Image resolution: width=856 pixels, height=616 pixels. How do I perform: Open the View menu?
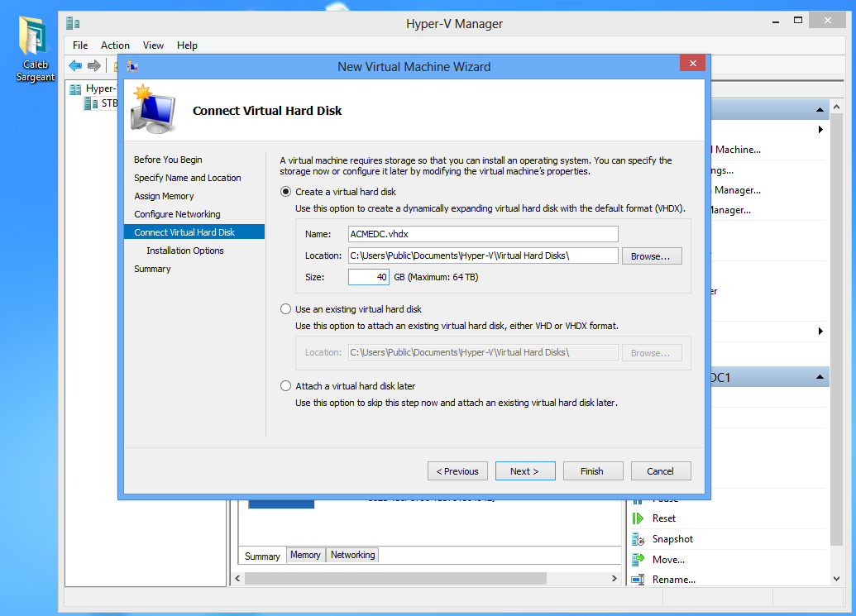[x=153, y=45]
